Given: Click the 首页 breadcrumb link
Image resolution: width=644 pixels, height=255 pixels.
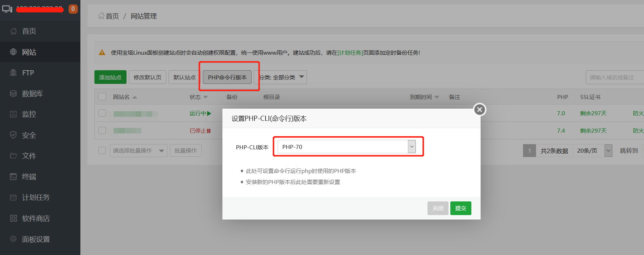Looking at the screenshot, I should click(112, 16).
